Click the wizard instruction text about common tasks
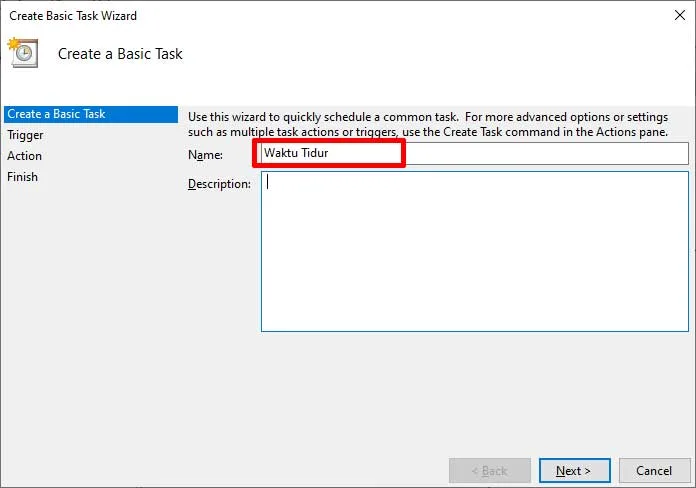 428,124
